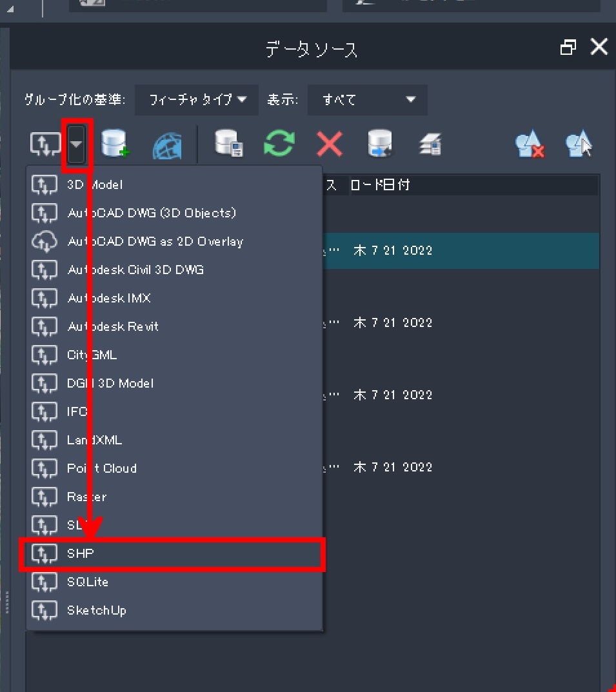Image resolution: width=616 pixels, height=692 pixels.
Task: Select SketchUp from the import menu
Action: (x=175, y=610)
